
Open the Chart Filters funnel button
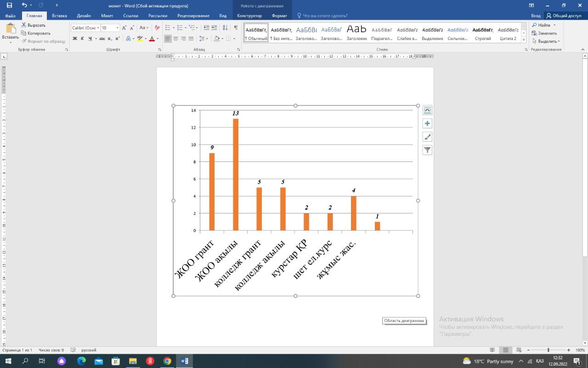tap(427, 150)
